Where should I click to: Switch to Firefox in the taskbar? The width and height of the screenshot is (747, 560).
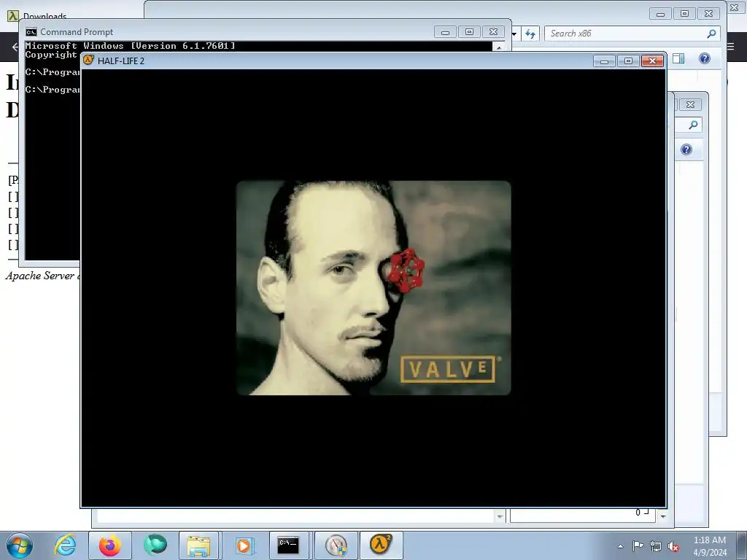[x=110, y=545]
